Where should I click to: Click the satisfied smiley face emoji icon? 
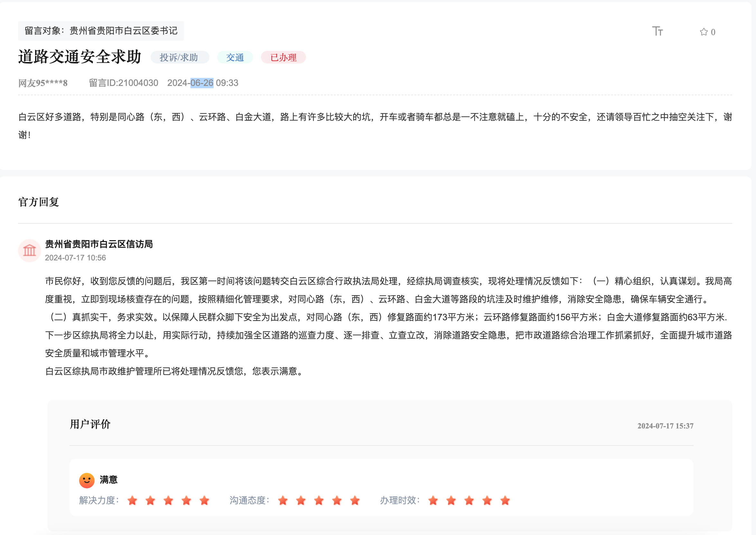pos(86,480)
